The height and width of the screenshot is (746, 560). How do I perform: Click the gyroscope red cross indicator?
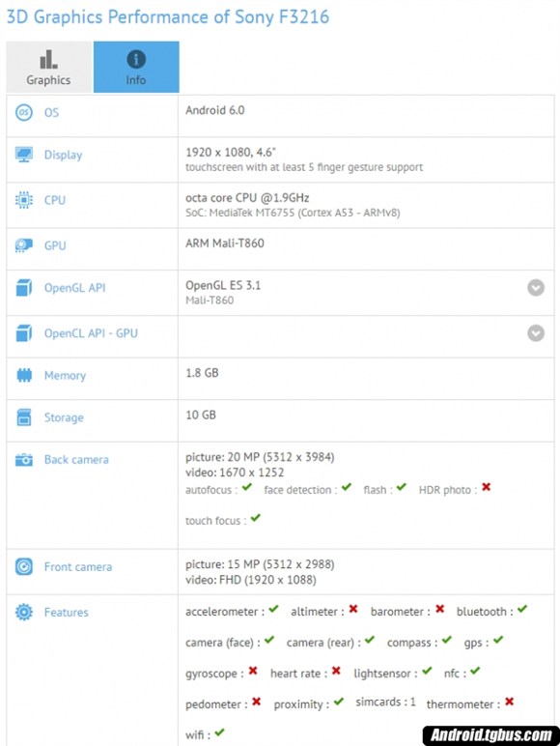click(253, 671)
